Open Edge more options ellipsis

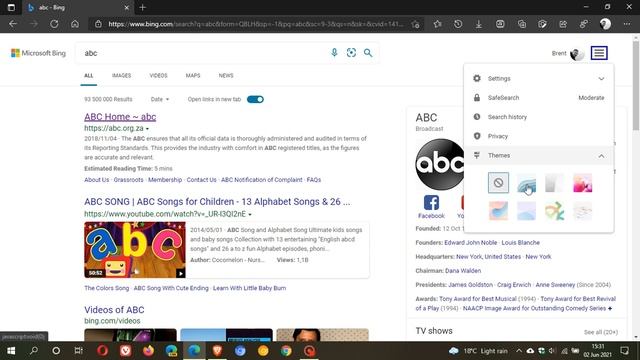click(x=627, y=24)
